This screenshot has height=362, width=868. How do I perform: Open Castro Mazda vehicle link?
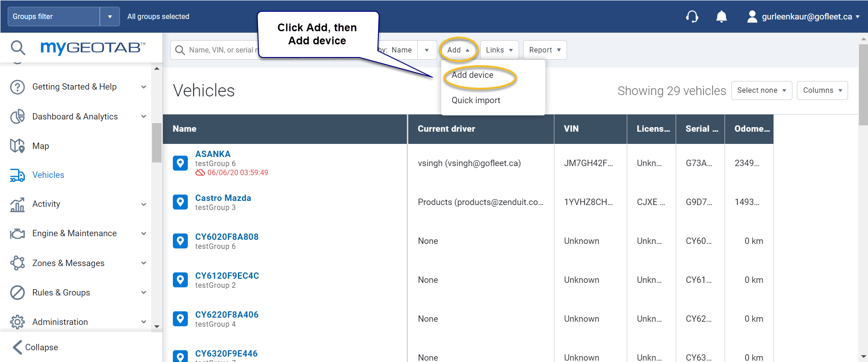(223, 198)
